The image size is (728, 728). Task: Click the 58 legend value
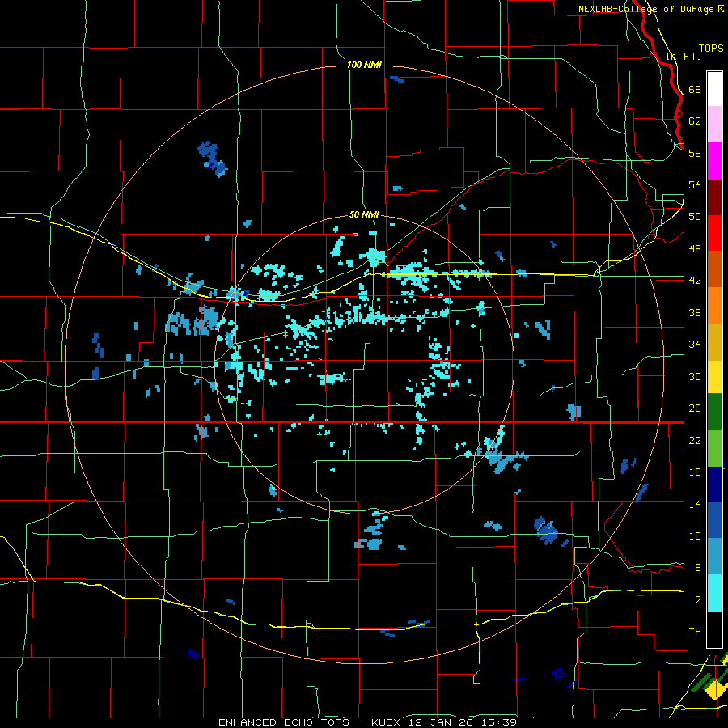(x=695, y=153)
